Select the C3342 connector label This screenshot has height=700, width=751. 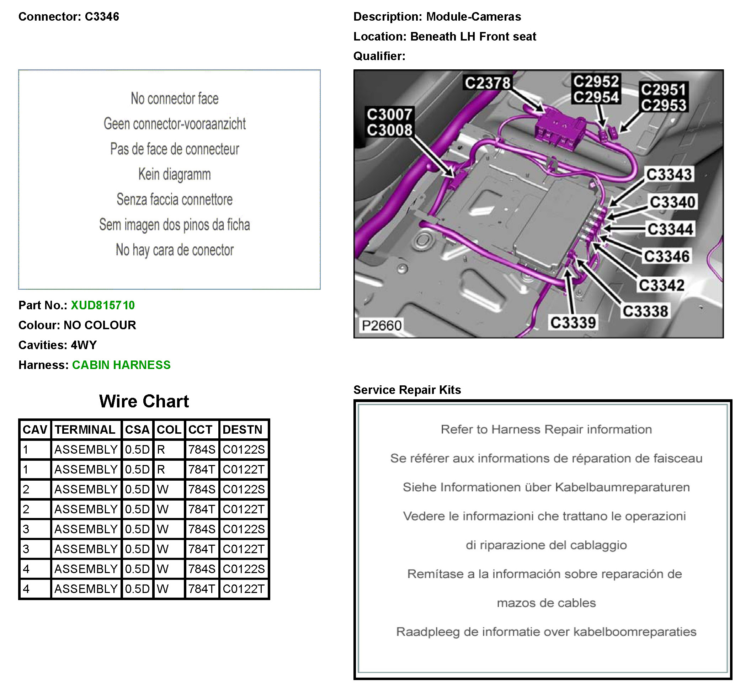coord(661,285)
